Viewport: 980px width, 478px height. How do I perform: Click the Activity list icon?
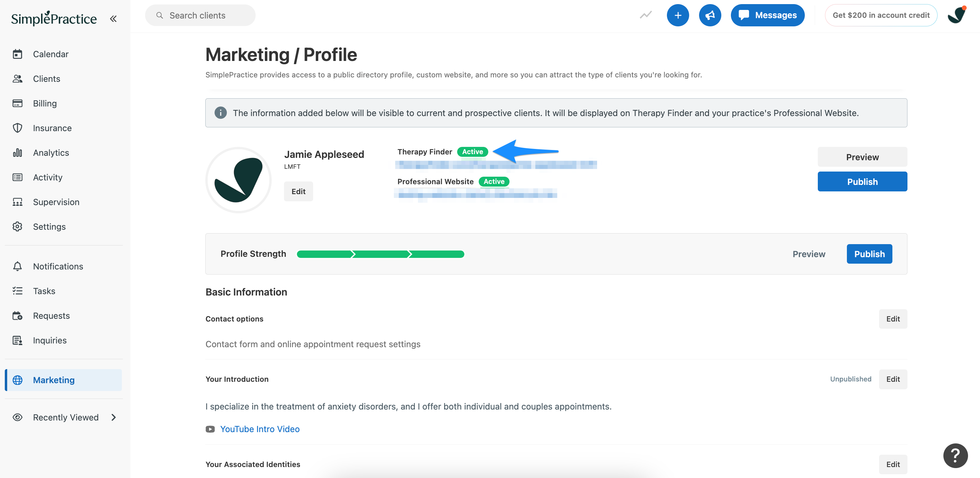[17, 177]
